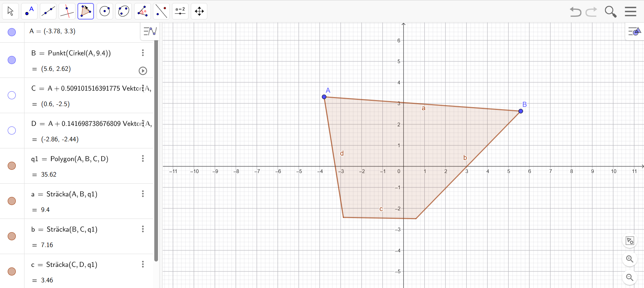
Task: Show hidden point D
Action: point(12,131)
